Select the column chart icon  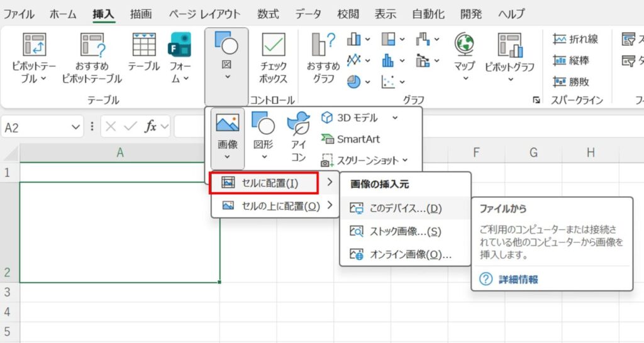click(353, 39)
